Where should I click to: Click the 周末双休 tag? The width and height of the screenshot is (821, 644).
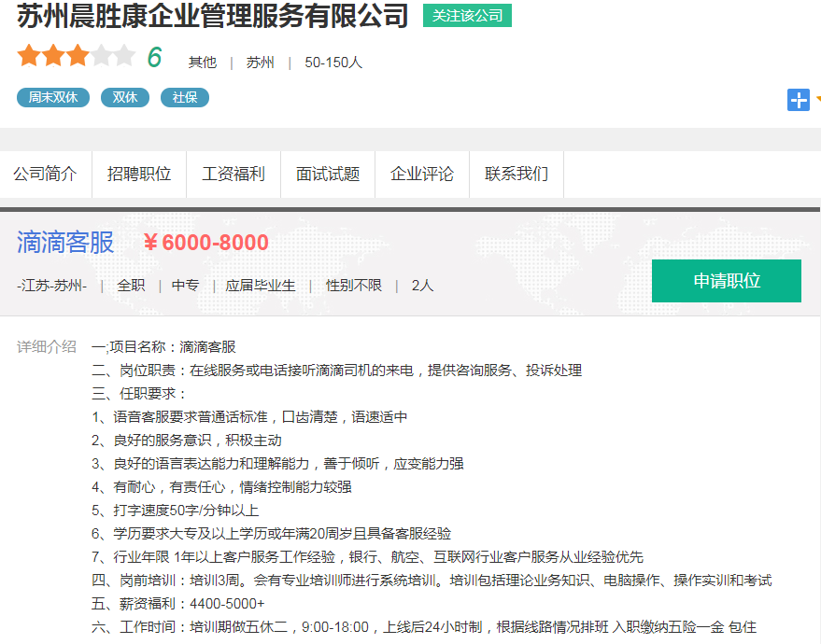pos(53,98)
